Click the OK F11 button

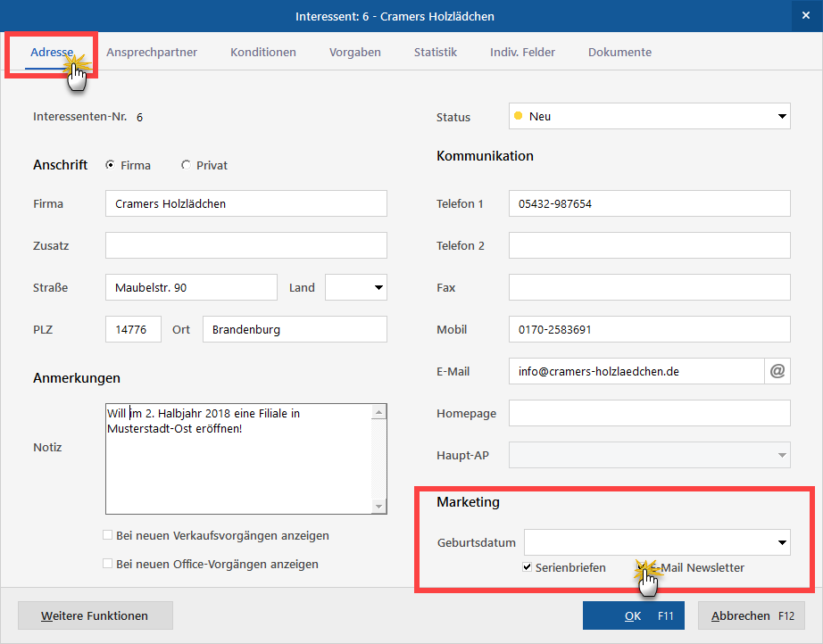pyautogui.click(x=634, y=615)
